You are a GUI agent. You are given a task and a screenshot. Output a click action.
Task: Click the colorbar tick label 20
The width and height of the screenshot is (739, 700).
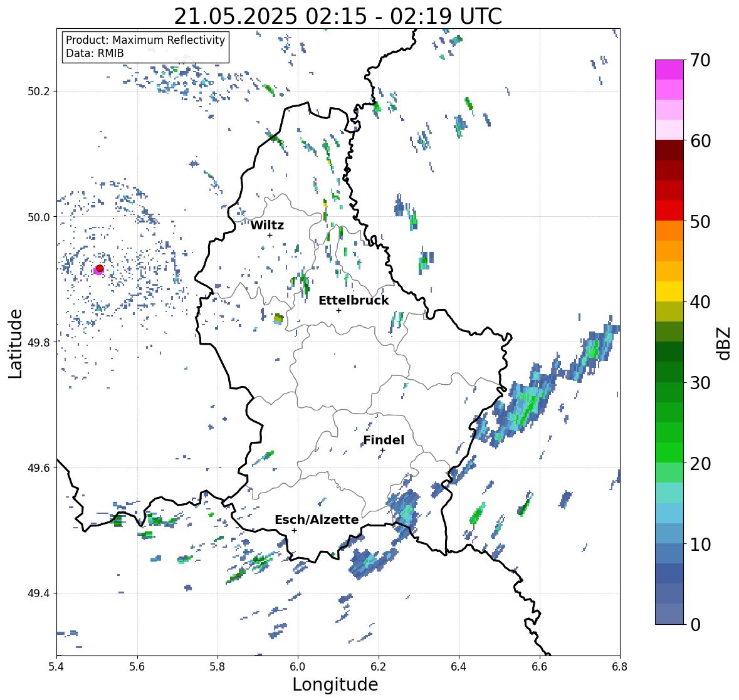tap(700, 464)
